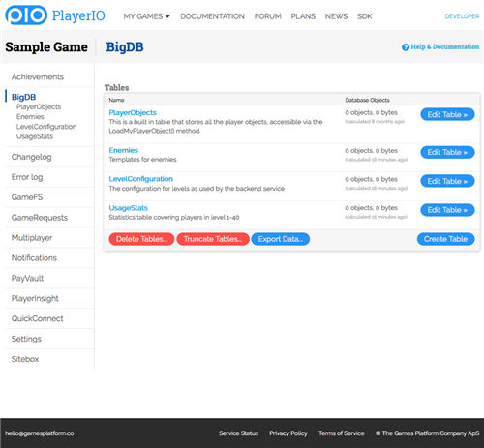Click the Database Objects column header

tap(367, 100)
